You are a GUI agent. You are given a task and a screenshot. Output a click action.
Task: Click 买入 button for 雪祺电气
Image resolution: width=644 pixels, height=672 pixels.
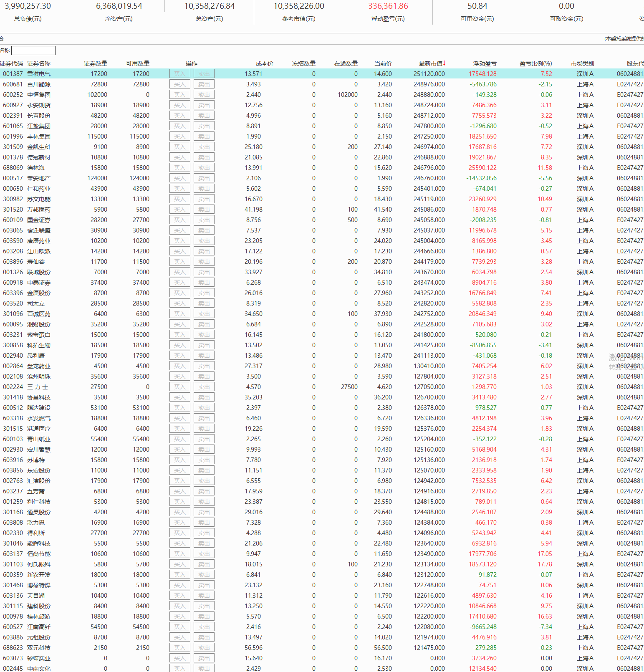coord(180,74)
